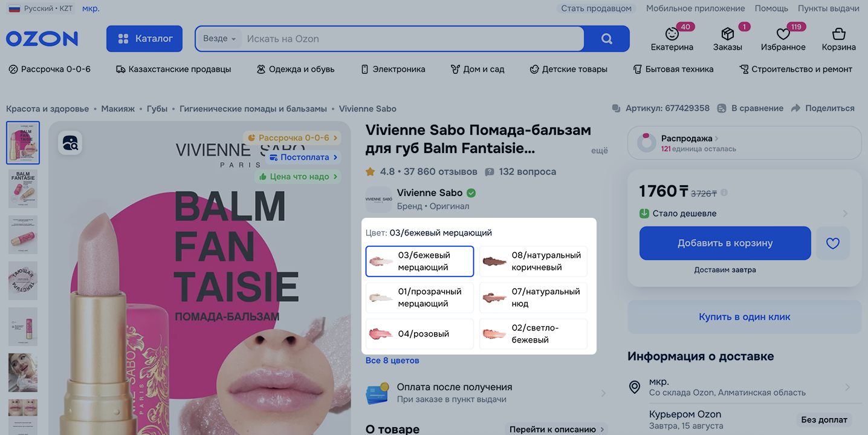Screen dimensions: 868x435
Task: Select the first product thumbnail
Action: [23, 143]
